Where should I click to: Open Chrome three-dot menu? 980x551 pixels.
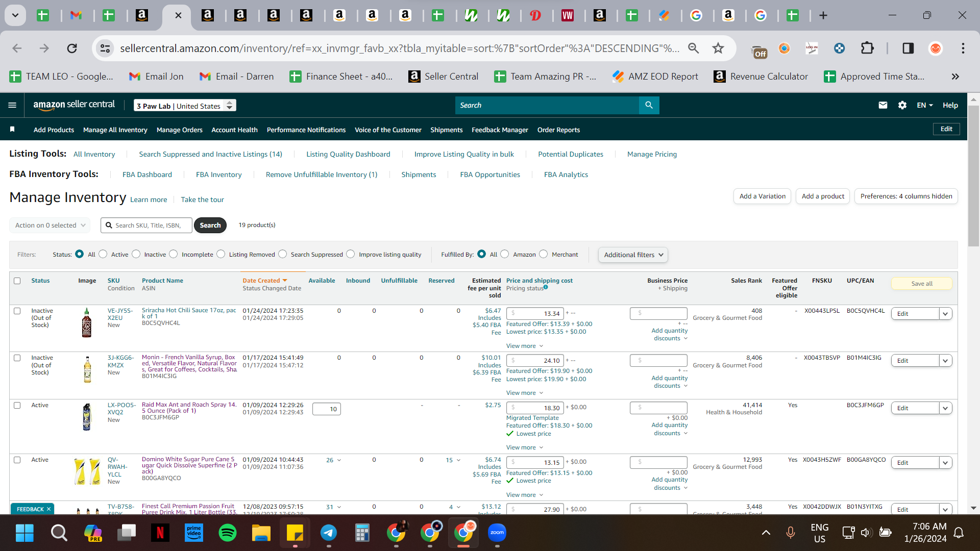963,48
